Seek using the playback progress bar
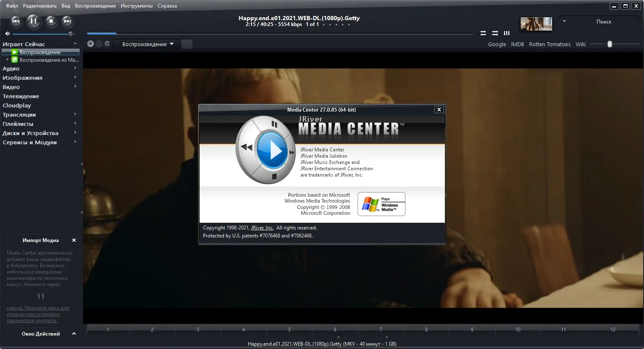 point(280,34)
